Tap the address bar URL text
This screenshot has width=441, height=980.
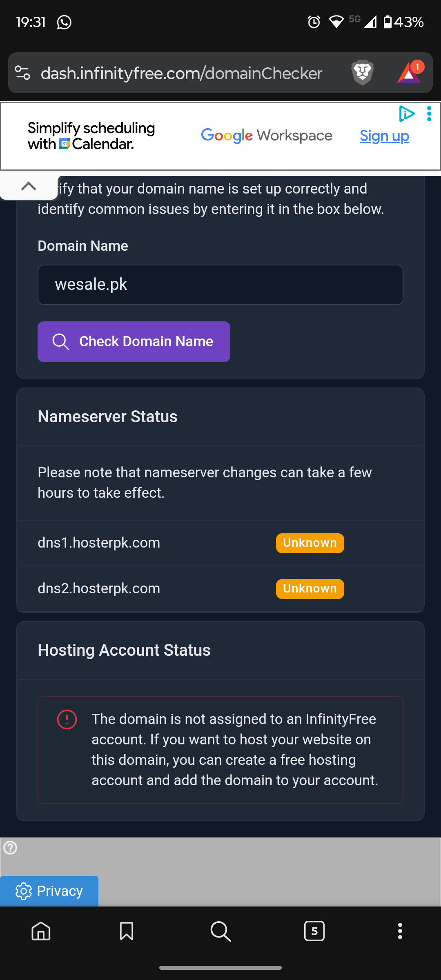182,73
